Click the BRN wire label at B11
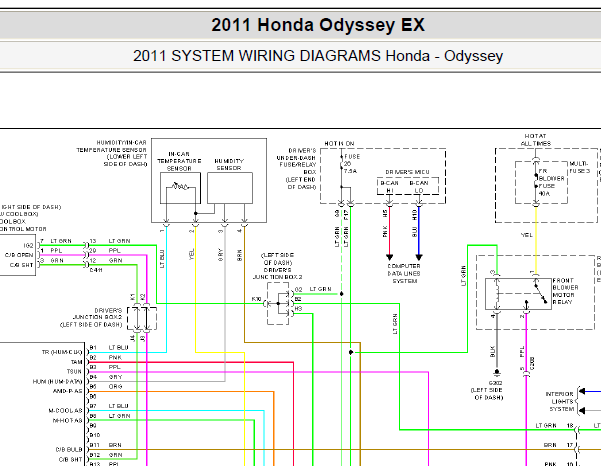Screen dimensions: 601x466 (x=115, y=445)
